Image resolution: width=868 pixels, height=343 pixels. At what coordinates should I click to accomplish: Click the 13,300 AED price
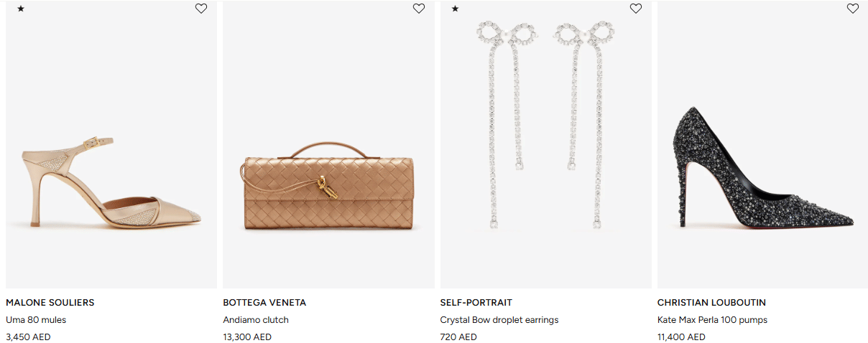pyautogui.click(x=247, y=337)
